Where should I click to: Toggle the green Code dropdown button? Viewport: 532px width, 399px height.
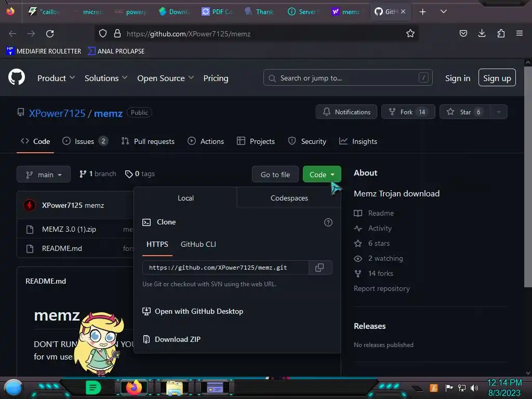(x=322, y=175)
